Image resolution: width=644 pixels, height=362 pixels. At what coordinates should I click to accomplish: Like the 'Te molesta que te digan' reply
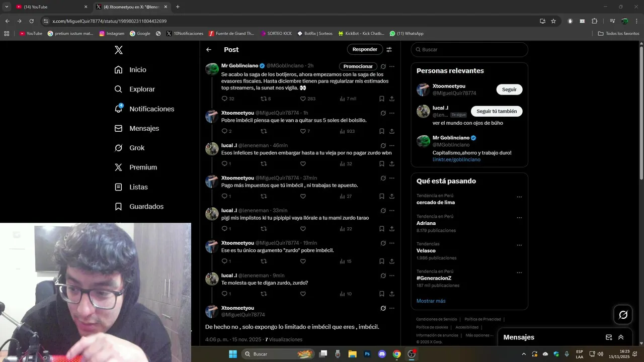click(x=303, y=294)
